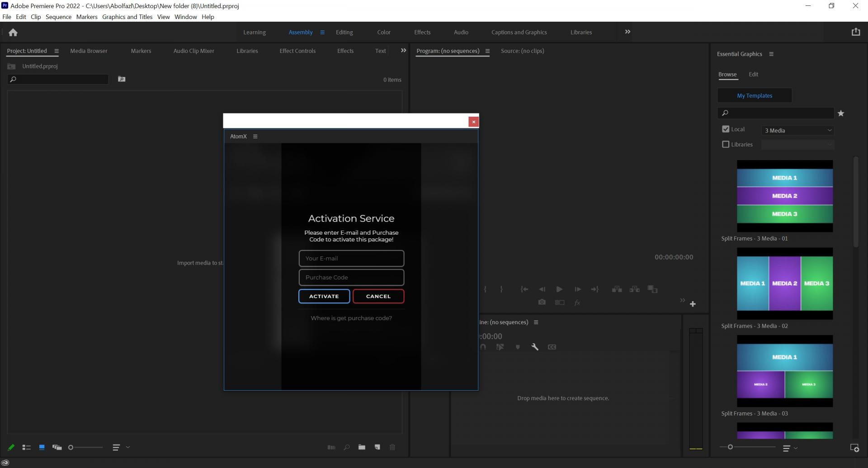Play the Program monitor
This screenshot has height=468, width=868.
click(x=559, y=289)
